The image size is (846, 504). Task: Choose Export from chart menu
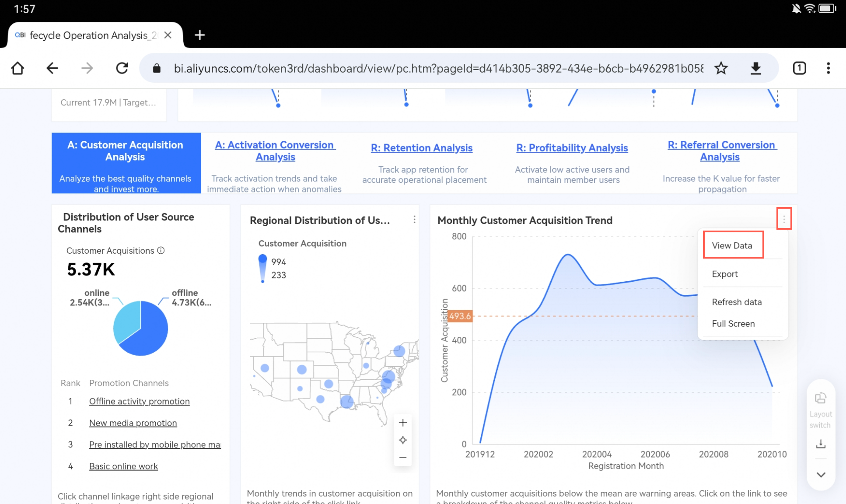click(724, 274)
